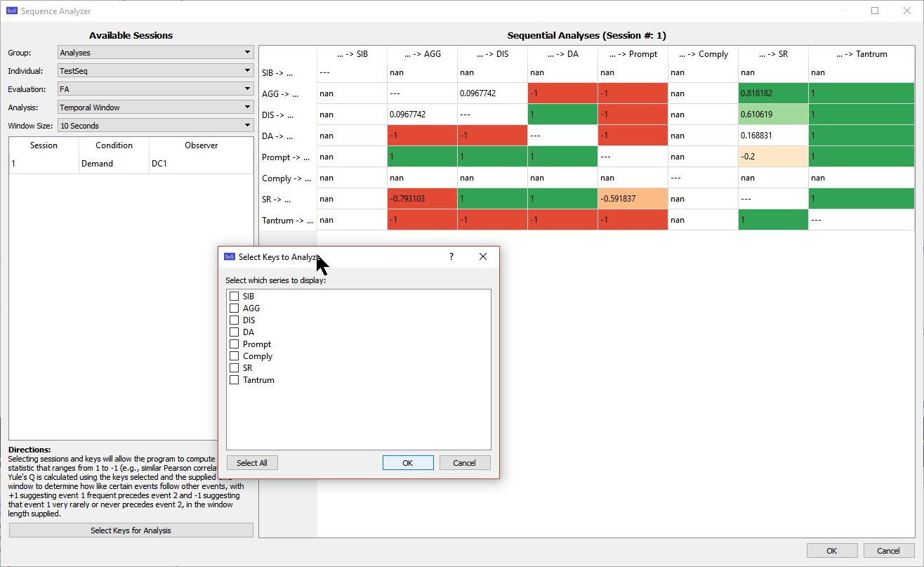
Task: Expand the Individual TestSeq dropdown
Action: (x=155, y=71)
